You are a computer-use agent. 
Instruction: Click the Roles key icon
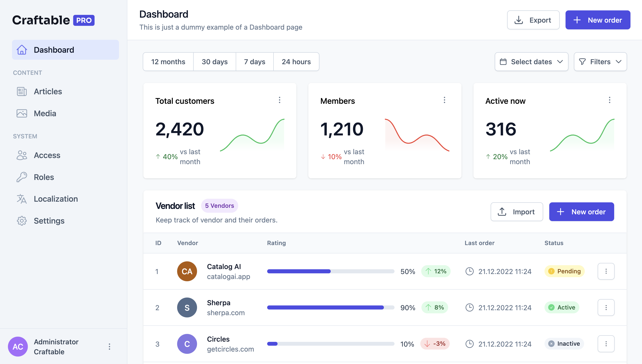tap(22, 177)
